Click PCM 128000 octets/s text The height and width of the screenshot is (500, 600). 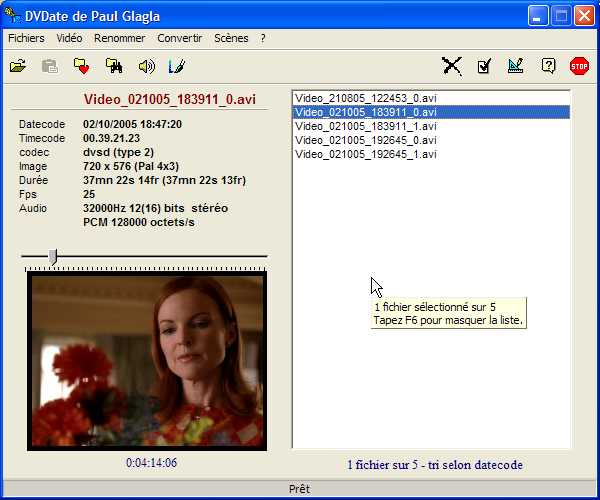[x=139, y=222]
